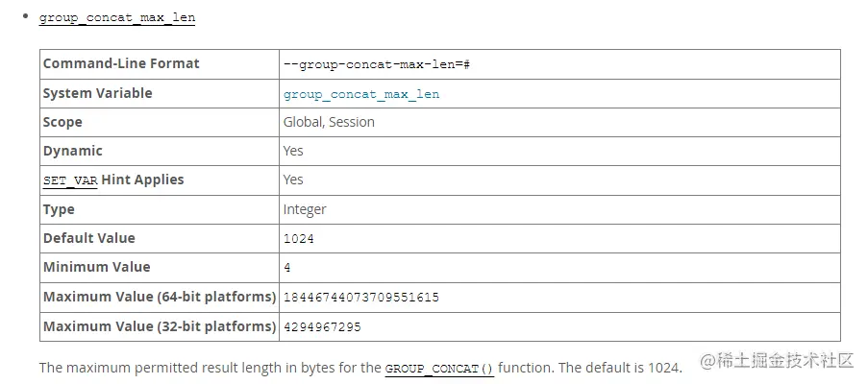The width and height of the screenshot is (868, 384).
Task: Open the group_concat_max_len System Variable link
Action: 361,94
